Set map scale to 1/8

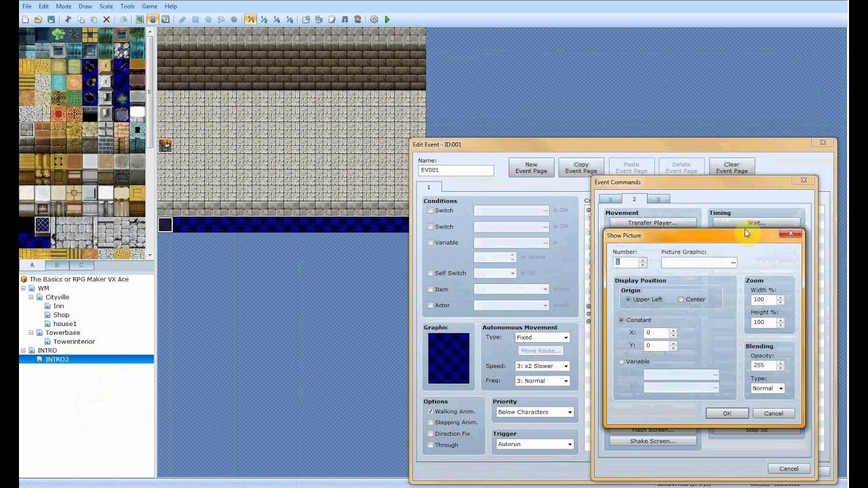(x=290, y=20)
